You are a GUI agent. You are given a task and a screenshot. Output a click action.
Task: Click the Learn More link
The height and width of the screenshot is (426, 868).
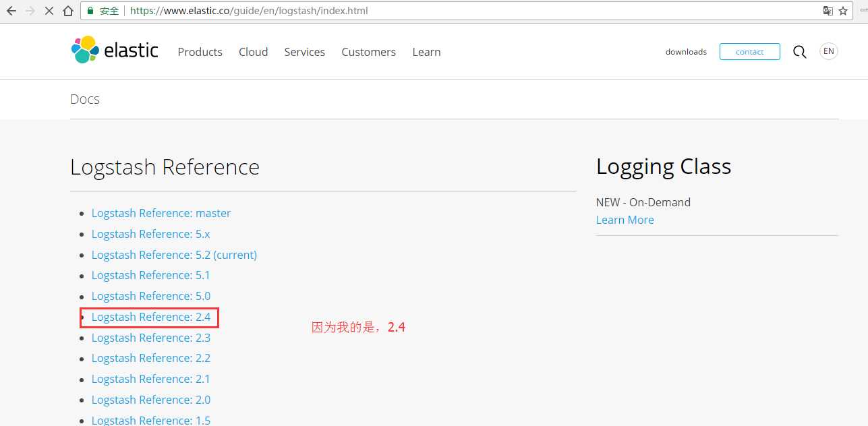pyautogui.click(x=625, y=220)
